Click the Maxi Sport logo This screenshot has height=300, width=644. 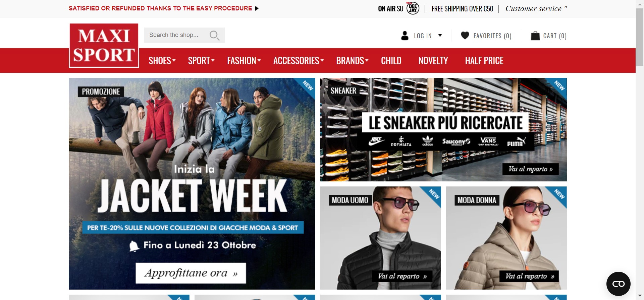point(104,45)
